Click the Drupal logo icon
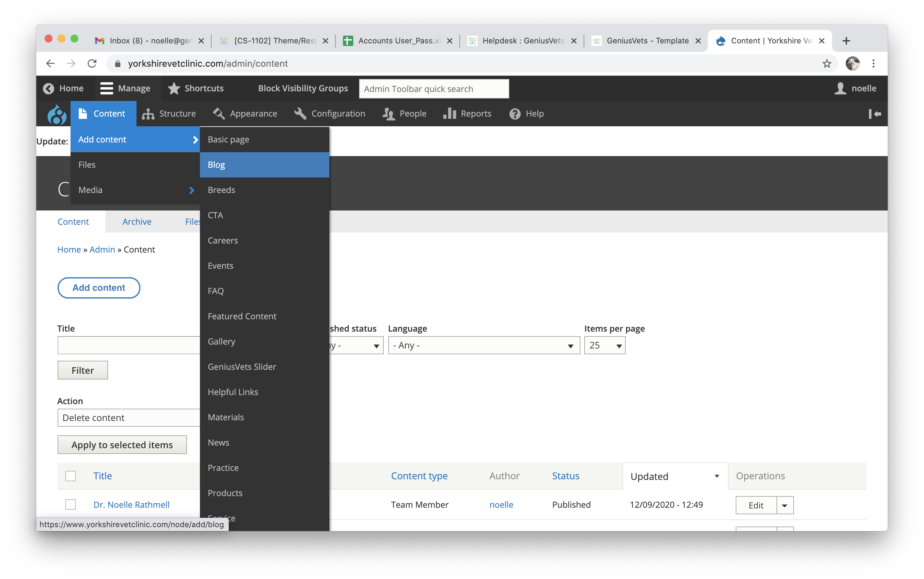The image size is (924, 579). pyautogui.click(x=57, y=114)
